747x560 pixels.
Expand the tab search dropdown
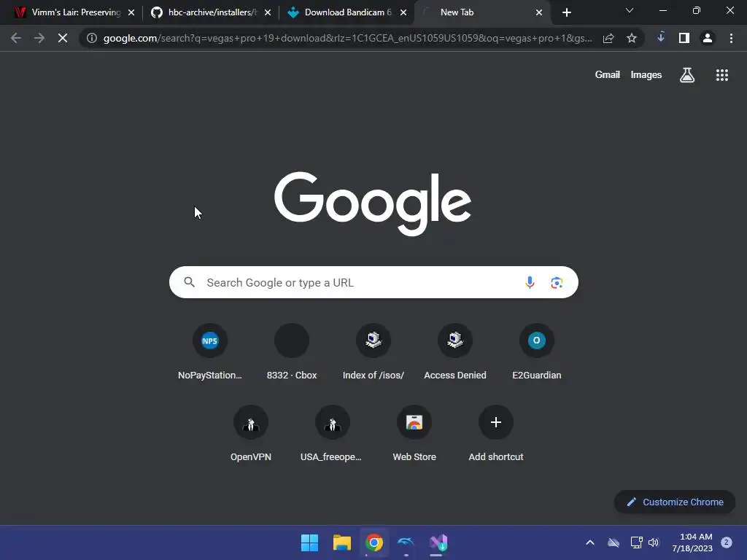point(630,10)
